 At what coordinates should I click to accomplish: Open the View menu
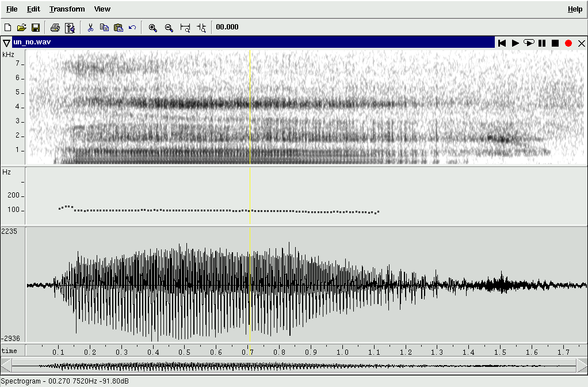pyautogui.click(x=102, y=9)
